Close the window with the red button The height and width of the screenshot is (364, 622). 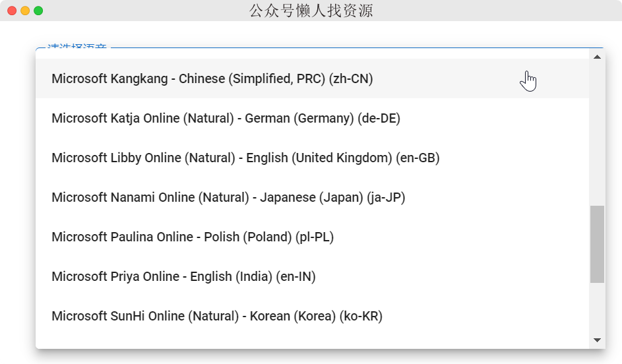pyautogui.click(x=12, y=11)
